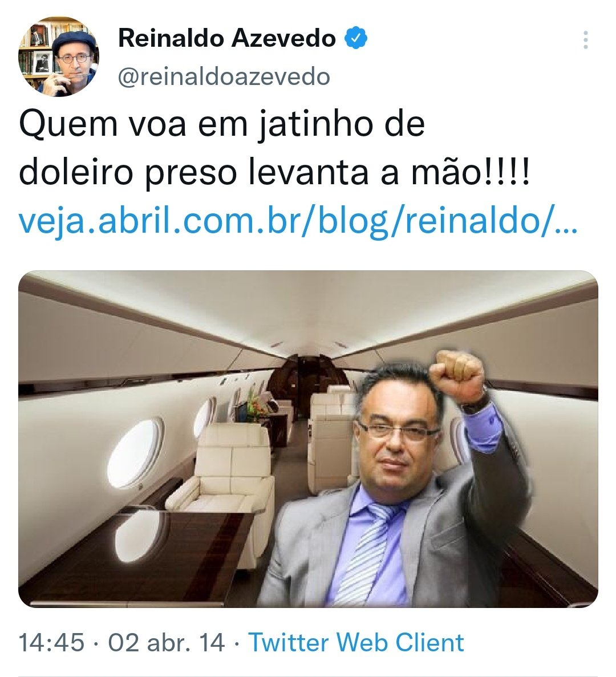Click the oval airplane window in photo
Screen dimensions: 616x677
135,453
